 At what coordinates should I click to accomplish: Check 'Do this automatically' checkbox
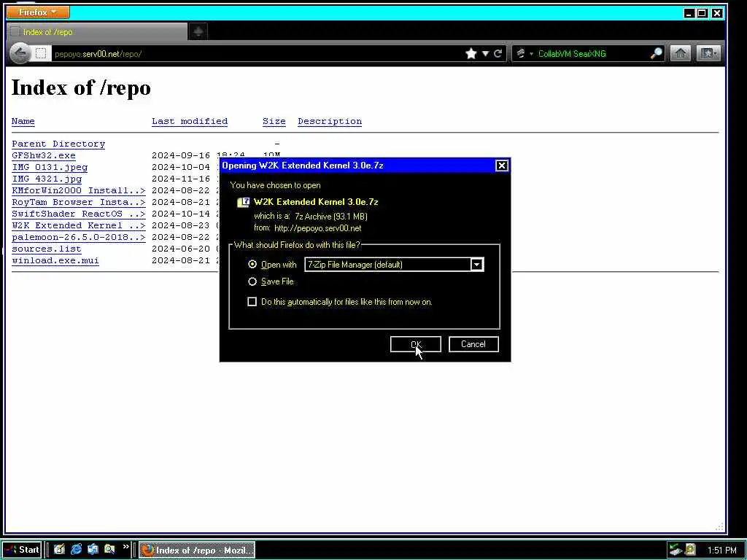(252, 301)
